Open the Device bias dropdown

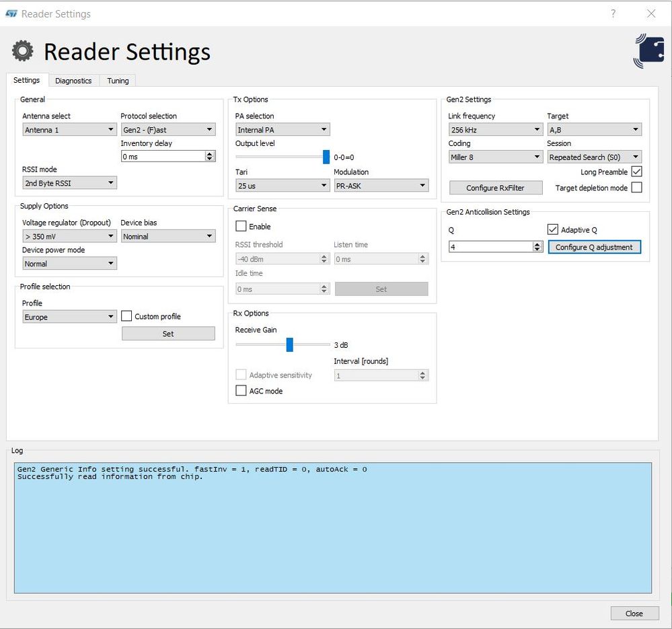coord(168,236)
